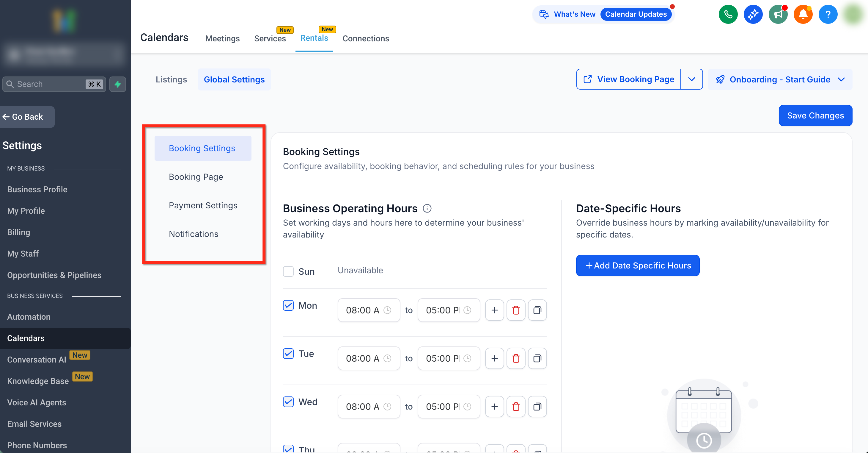868x453 pixels.
Task: Click the Save Changes button
Action: pos(815,116)
